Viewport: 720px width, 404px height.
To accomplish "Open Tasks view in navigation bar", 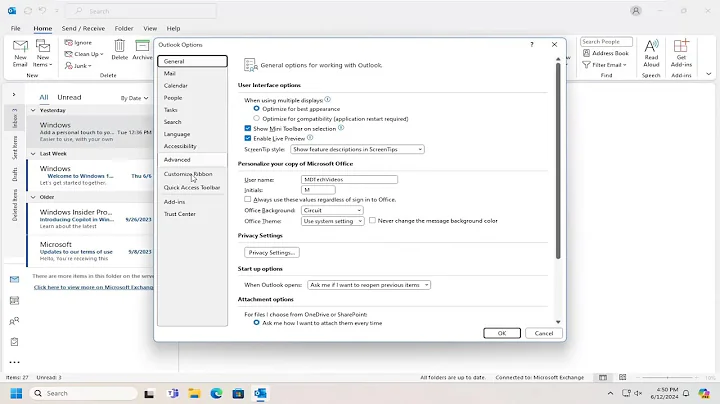I will (x=14, y=342).
